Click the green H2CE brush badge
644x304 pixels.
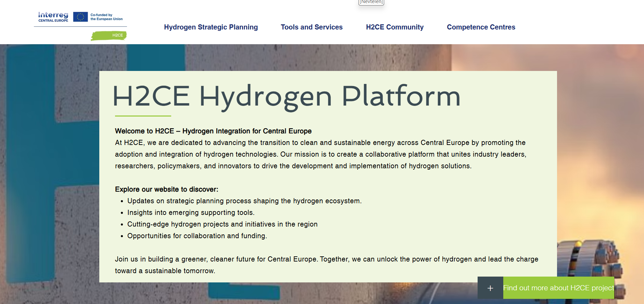tap(109, 35)
